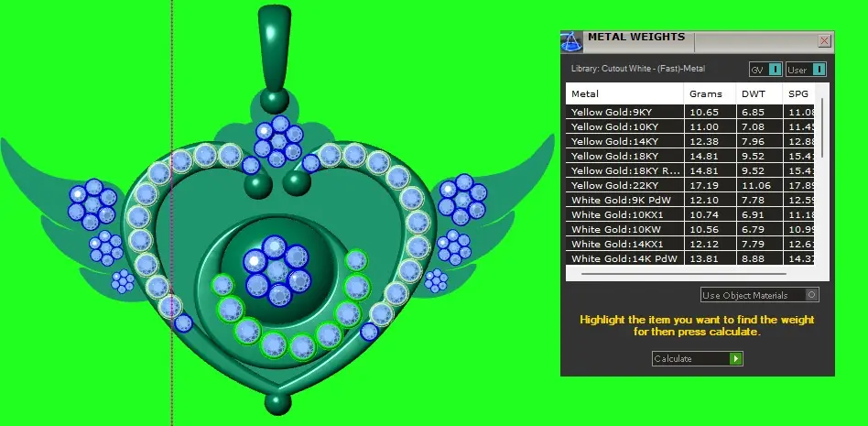Viewport: 868px width, 426px height.
Task: Select the Yellow Gold:9KY row
Action: point(689,112)
